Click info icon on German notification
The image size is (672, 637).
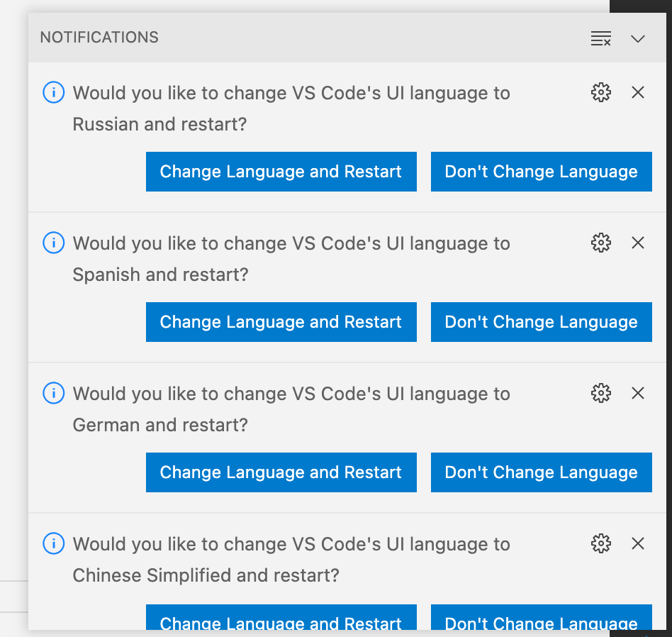pyautogui.click(x=54, y=393)
